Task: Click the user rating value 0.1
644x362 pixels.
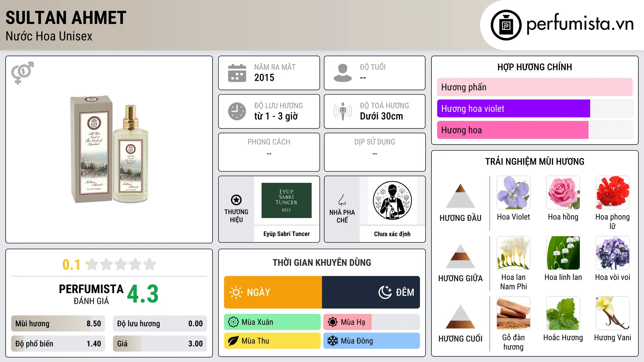Action: coord(71,265)
